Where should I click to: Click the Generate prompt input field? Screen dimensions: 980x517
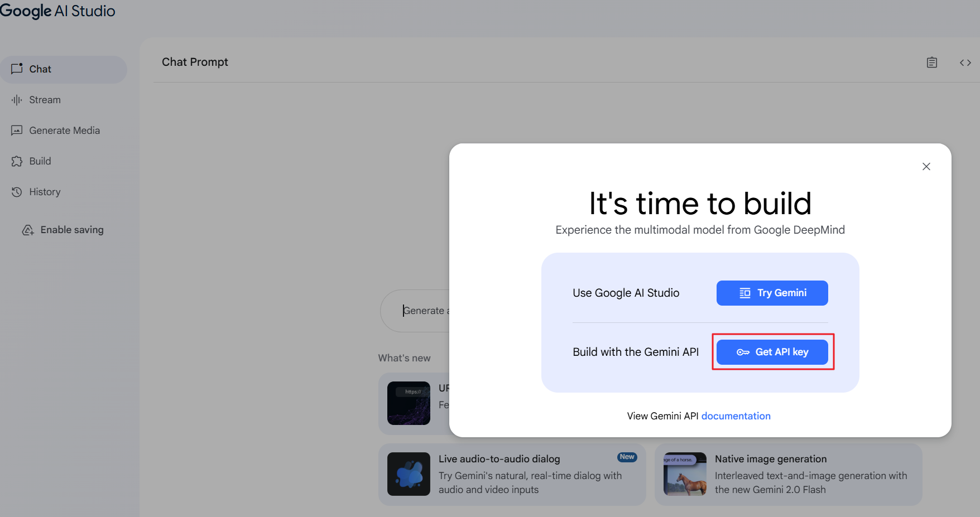coord(415,311)
